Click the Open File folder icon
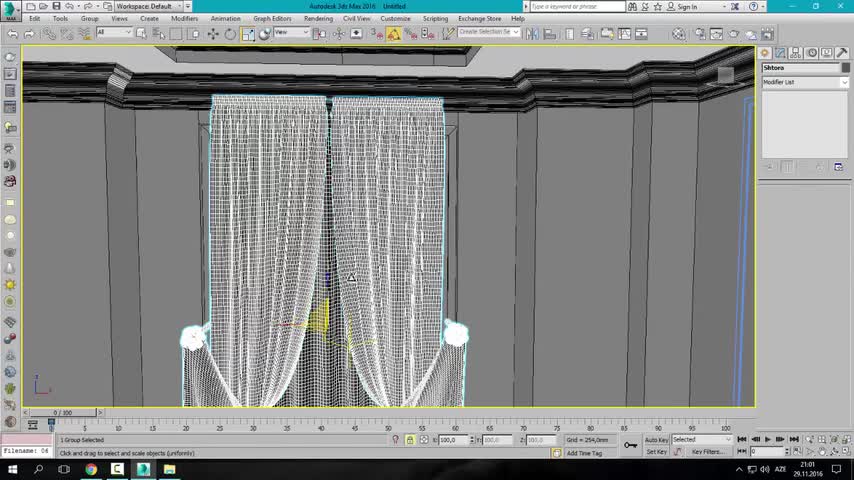Image resolution: width=854 pixels, height=480 pixels. pyautogui.click(x=43, y=6)
